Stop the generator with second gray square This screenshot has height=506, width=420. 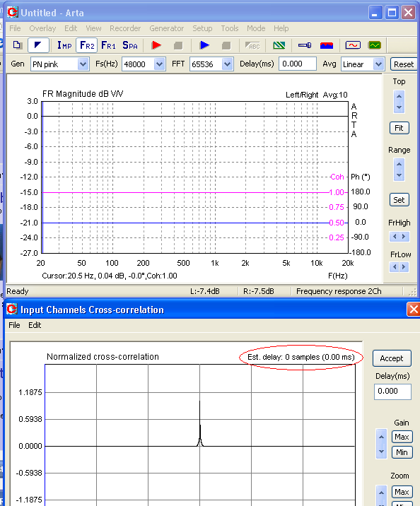[x=226, y=45]
